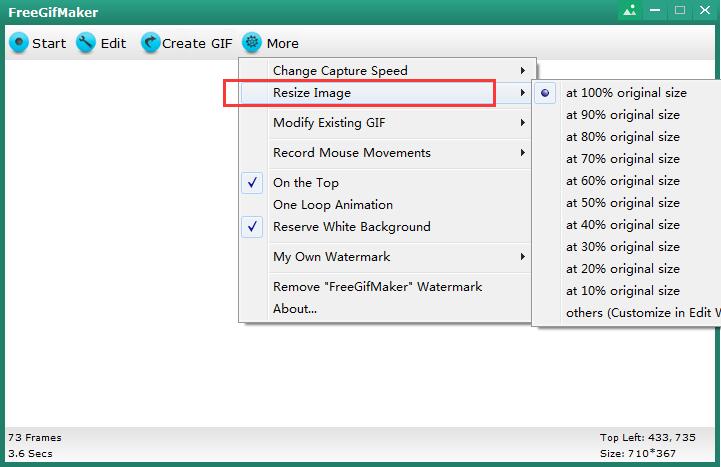721x467 pixels.
Task: Choose at 40% original size
Action: tap(623, 225)
